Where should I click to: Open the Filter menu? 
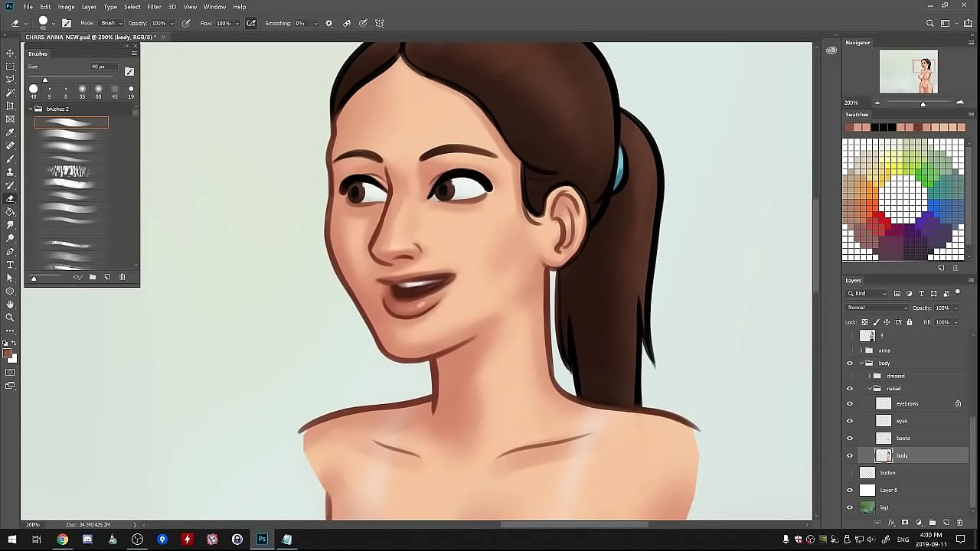pos(154,7)
